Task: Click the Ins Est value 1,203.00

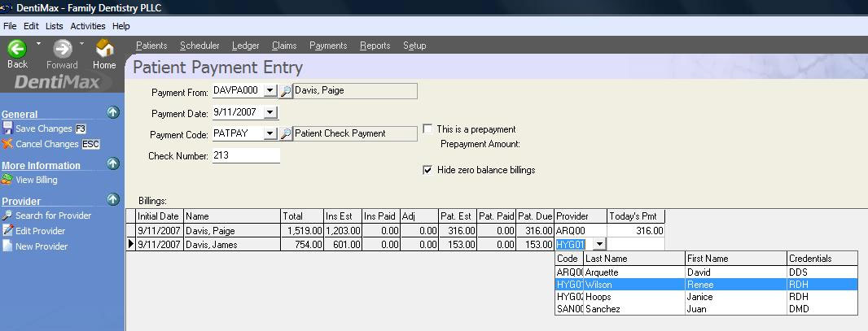Action: point(344,231)
